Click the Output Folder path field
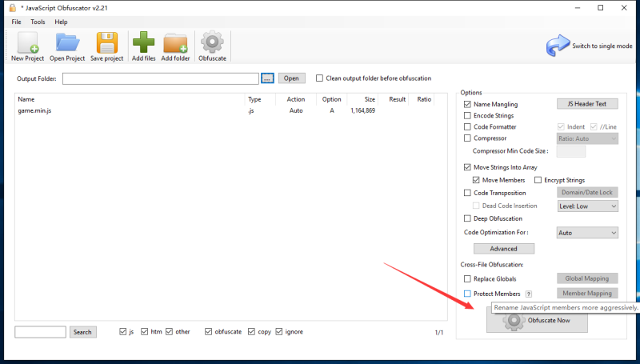The width and height of the screenshot is (640, 364). pyautogui.click(x=160, y=78)
